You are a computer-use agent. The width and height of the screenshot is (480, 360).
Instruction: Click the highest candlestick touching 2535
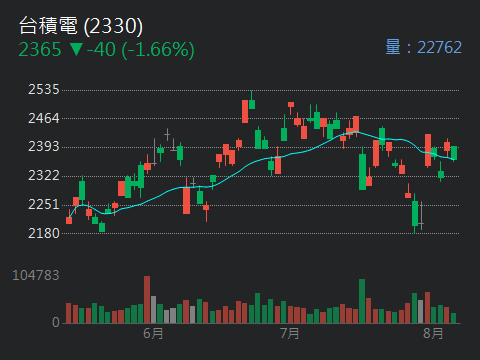click(252, 100)
